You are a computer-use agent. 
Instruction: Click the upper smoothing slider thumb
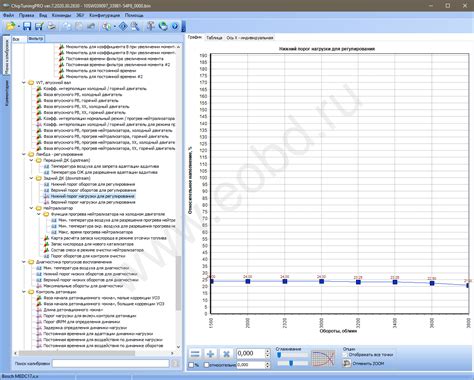coord(279,355)
